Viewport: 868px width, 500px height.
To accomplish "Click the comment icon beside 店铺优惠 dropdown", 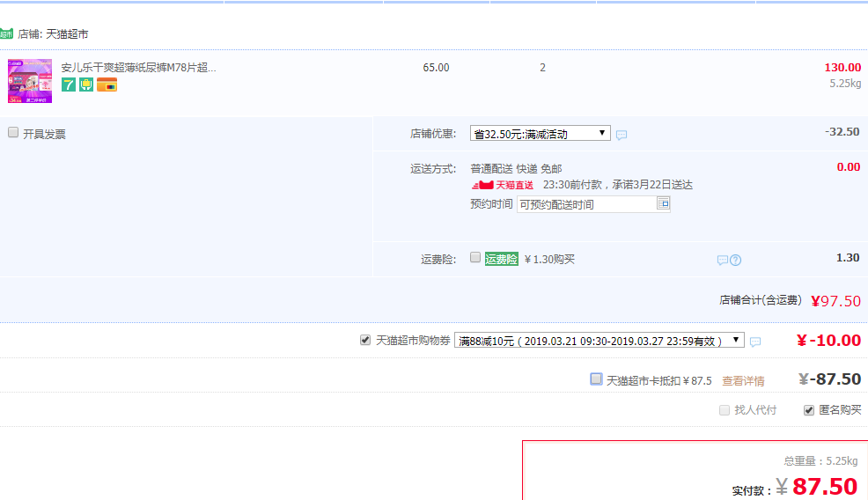I will point(622,135).
